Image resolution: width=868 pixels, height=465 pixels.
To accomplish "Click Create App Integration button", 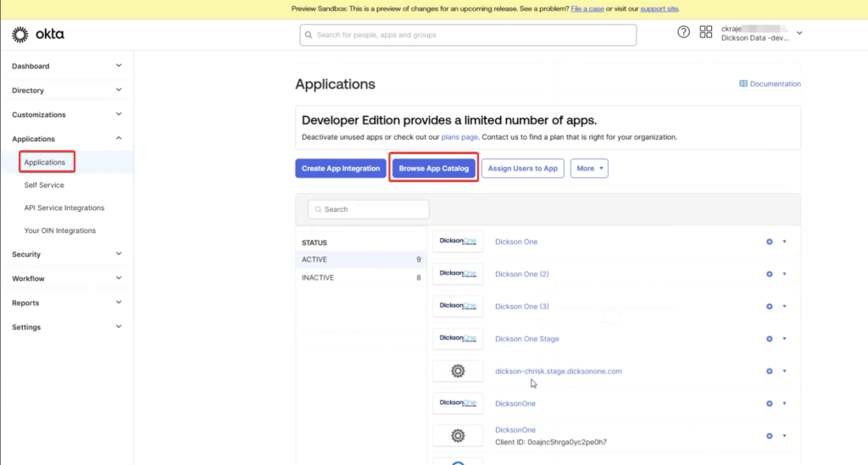I will (341, 169).
